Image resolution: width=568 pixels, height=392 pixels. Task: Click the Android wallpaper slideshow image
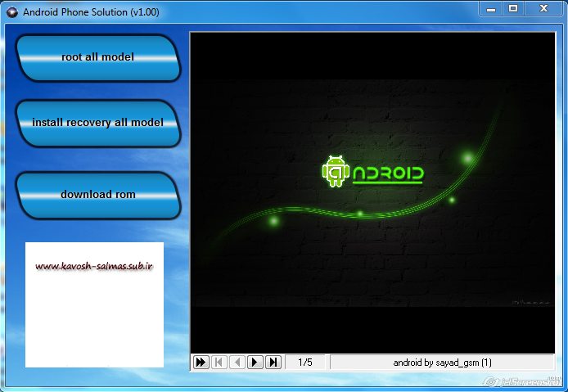pyautogui.click(x=372, y=193)
